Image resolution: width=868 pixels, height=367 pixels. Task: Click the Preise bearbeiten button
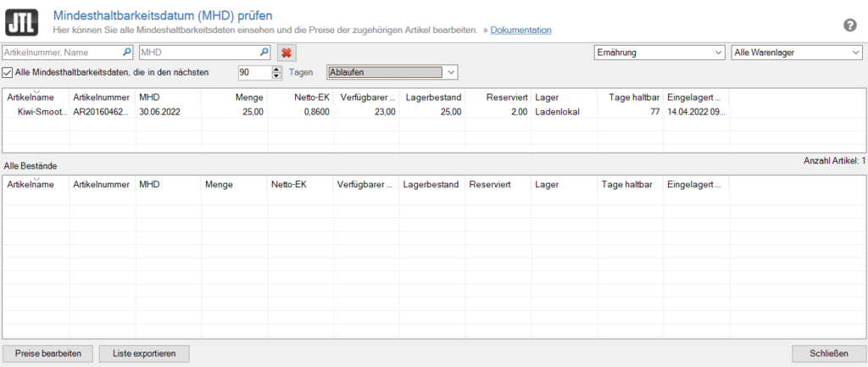tap(47, 353)
